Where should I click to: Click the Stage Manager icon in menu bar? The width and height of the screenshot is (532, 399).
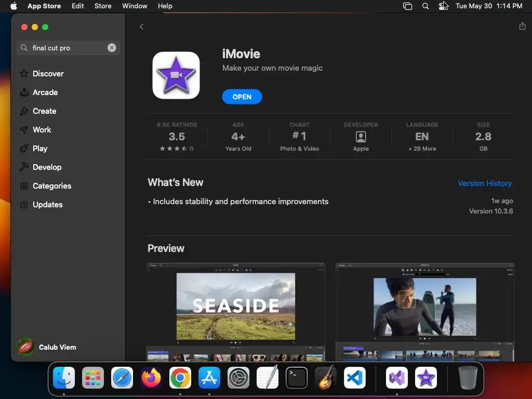pos(407,6)
